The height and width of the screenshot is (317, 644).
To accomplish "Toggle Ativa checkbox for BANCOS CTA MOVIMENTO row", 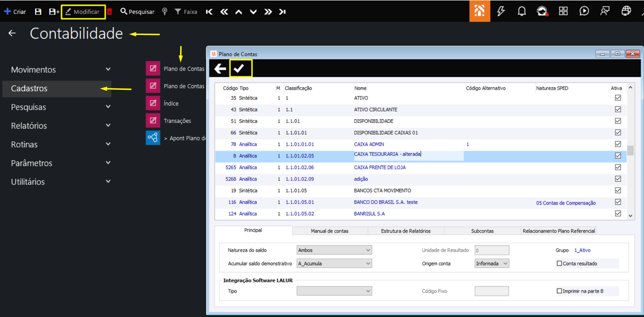I will (x=618, y=191).
